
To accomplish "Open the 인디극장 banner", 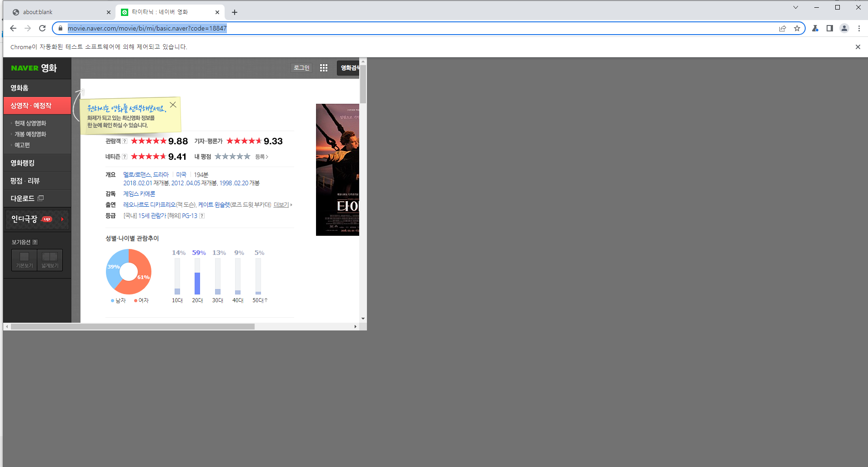I will (37, 219).
